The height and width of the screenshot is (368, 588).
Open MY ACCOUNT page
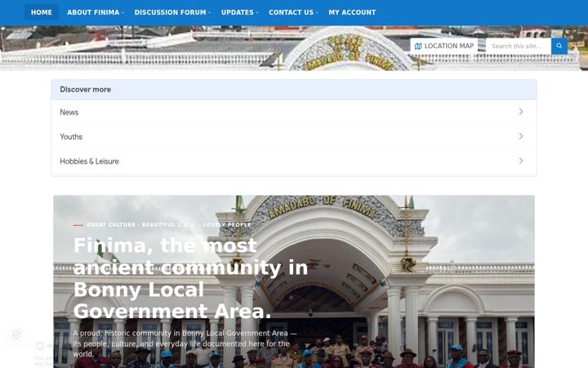point(352,12)
